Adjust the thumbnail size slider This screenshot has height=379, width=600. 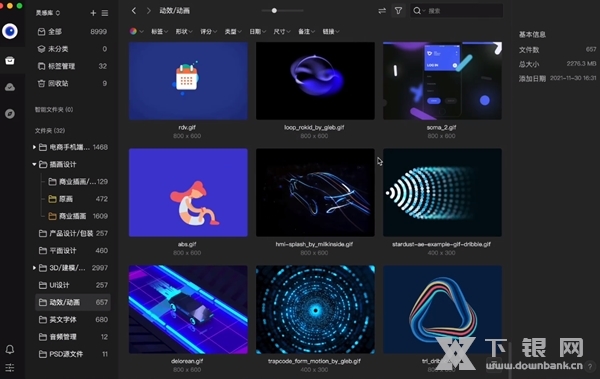pos(274,11)
